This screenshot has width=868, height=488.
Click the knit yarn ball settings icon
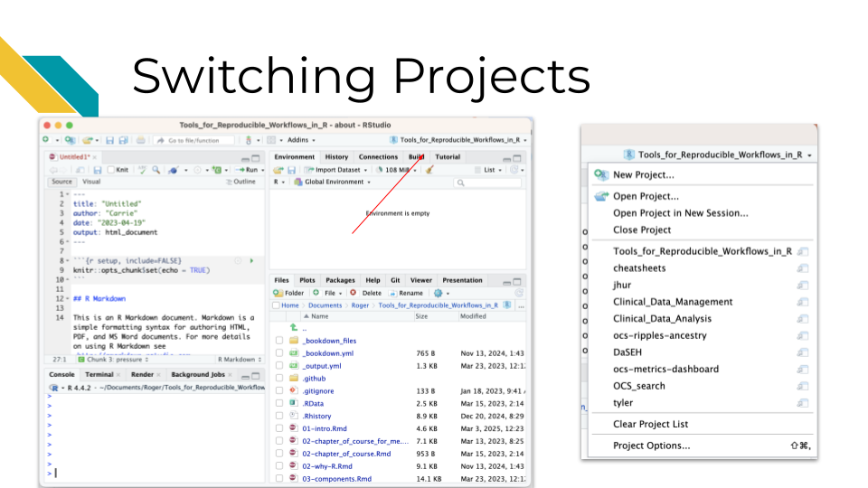174,170
